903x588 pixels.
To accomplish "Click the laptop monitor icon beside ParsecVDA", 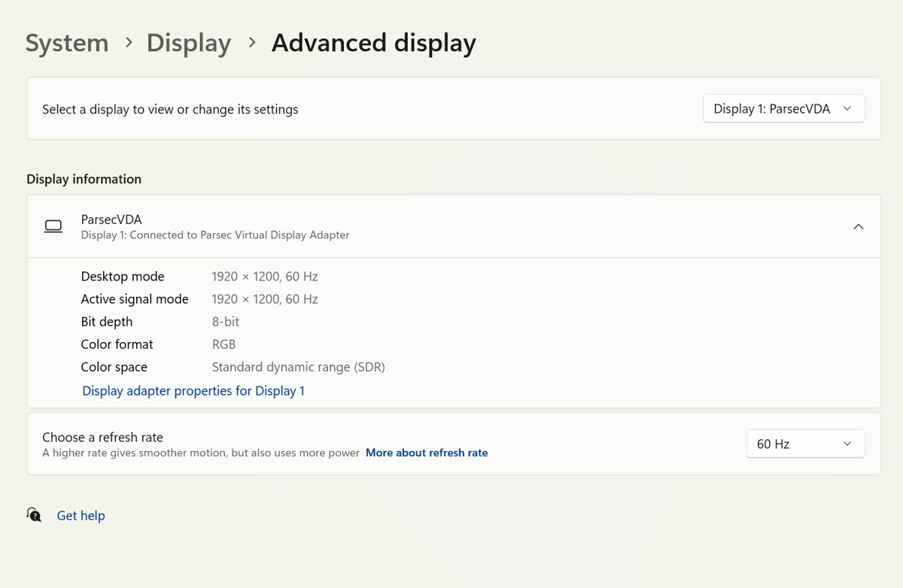I will coord(53,226).
